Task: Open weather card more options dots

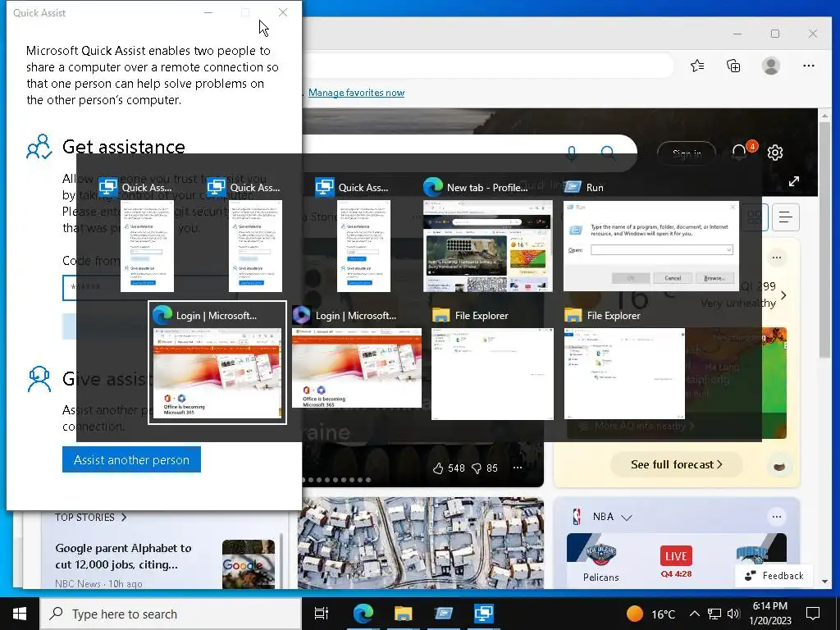Action: pyautogui.click(x=777, y=258)
